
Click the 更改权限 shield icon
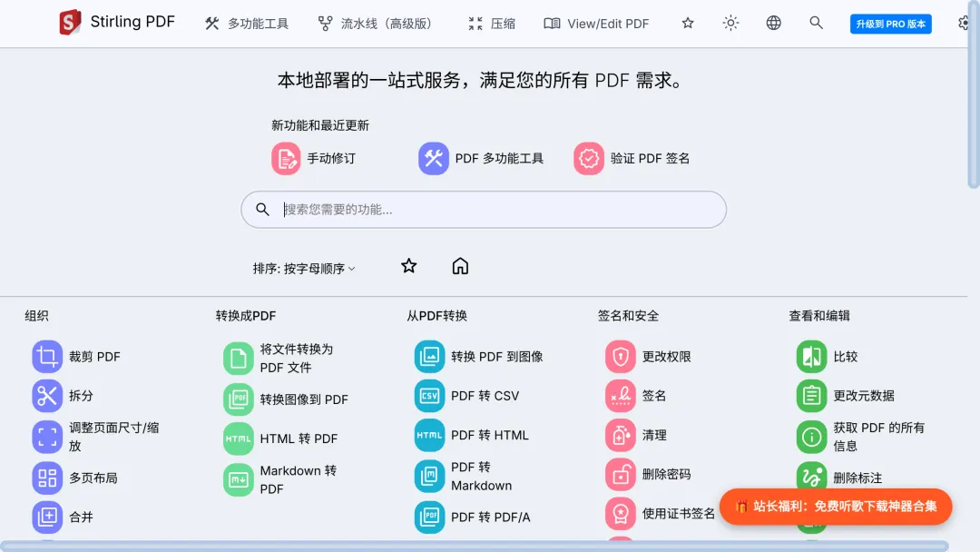coord(621,356)
